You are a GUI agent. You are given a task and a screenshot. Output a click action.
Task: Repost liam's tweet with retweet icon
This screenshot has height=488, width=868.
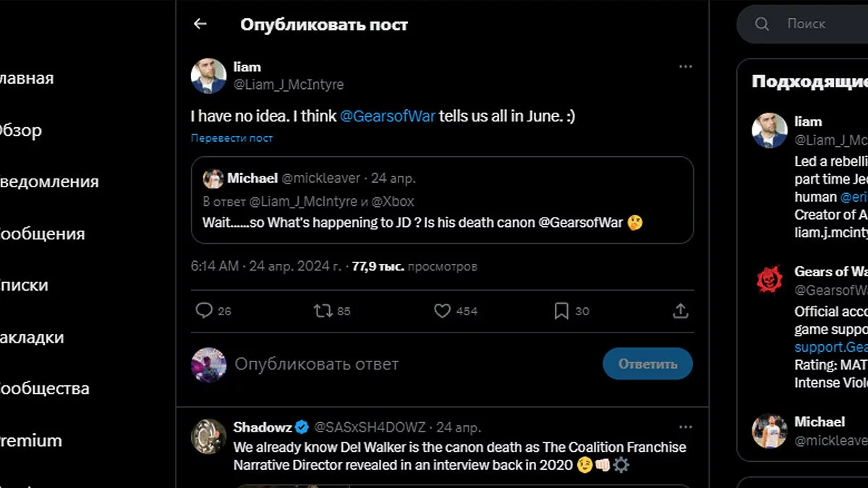323,311
